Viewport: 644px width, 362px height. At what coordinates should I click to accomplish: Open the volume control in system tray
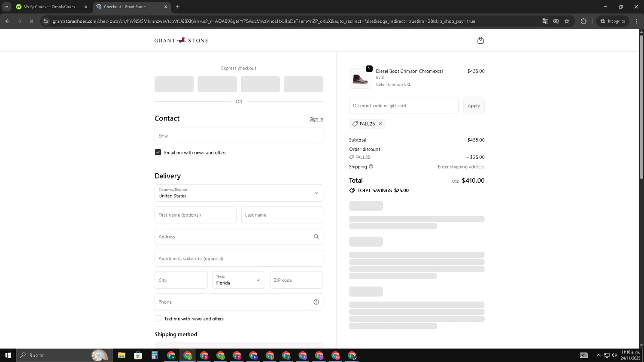(614, 355)
